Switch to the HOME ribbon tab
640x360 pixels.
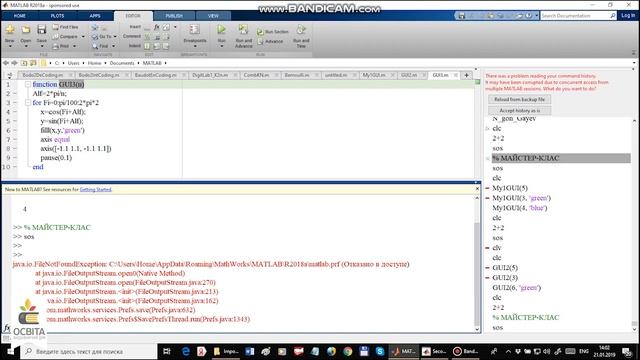click(20, 16)
